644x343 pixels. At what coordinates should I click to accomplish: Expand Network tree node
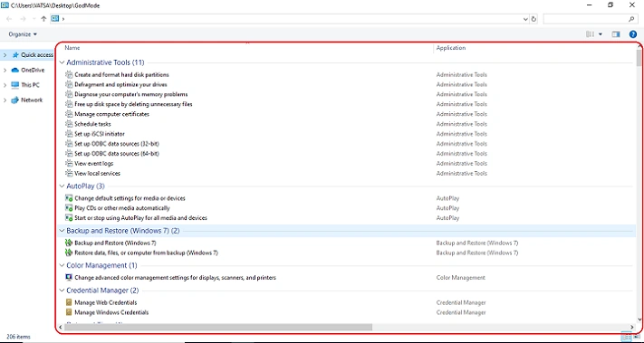click(x=5, y=100)
